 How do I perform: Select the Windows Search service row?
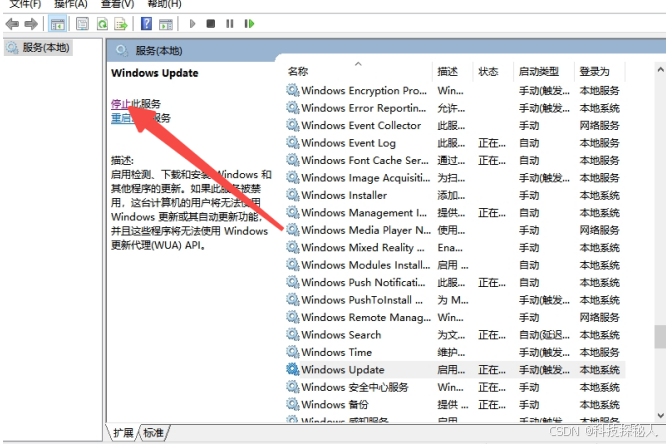point(454,335)
